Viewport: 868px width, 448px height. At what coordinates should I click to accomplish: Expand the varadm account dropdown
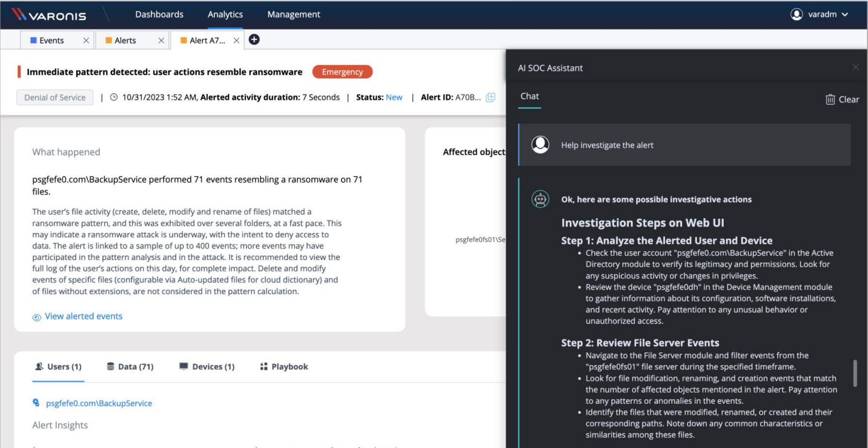tap(843, 13)
